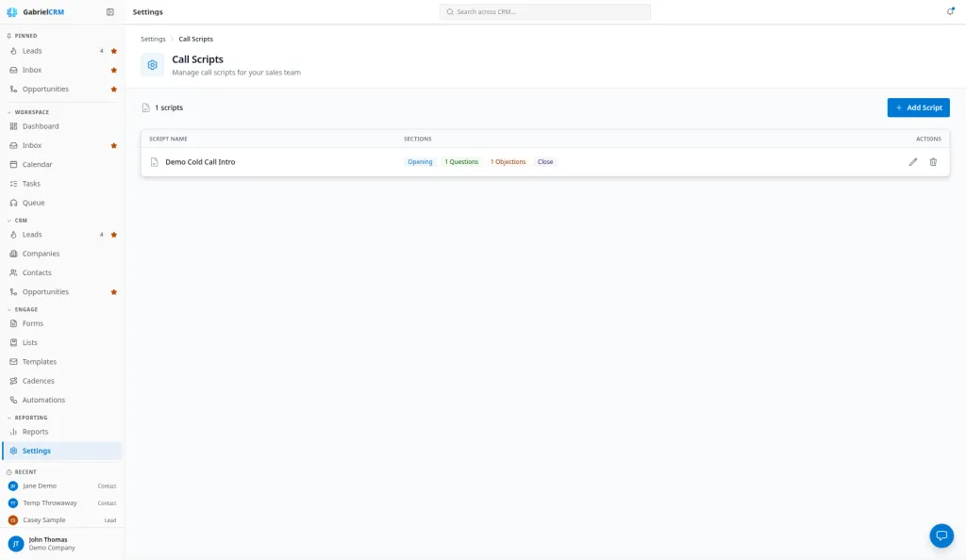Click Jane Demo avatar in Recent

13,486
